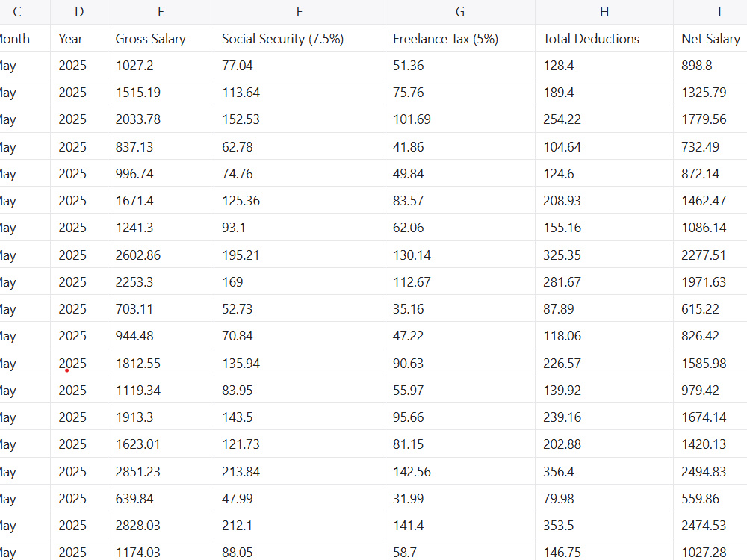Select the Year header cell
Screen dimensions: 747x560
point(79,38)
